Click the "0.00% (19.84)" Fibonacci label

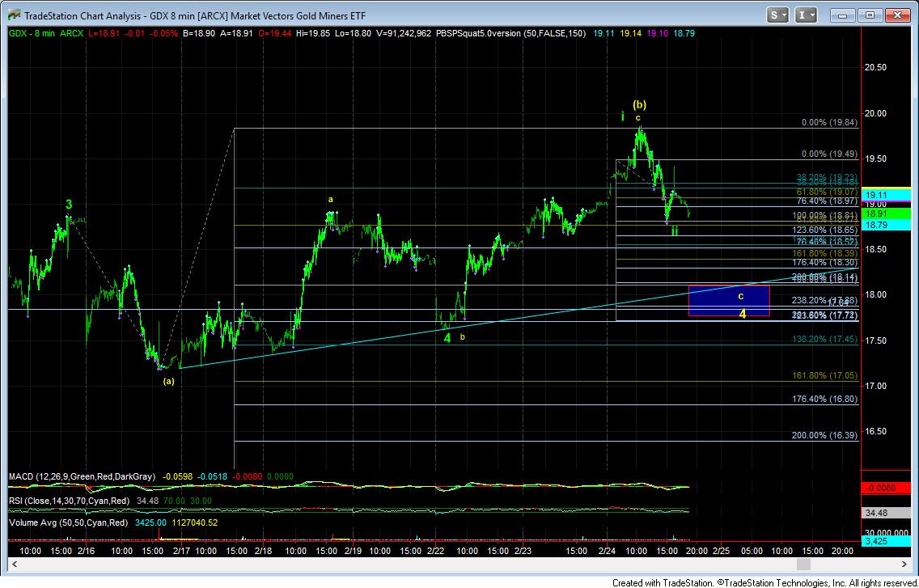[x=829, y=122]
